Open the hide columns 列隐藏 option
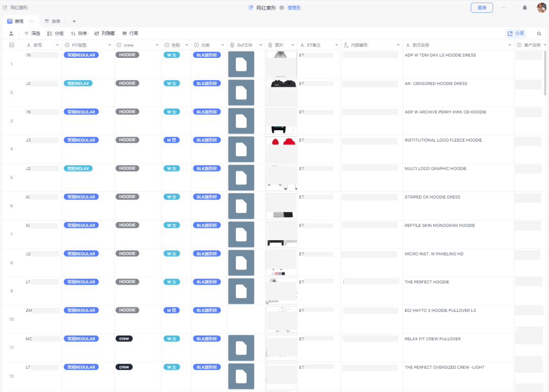 (x=104, y=34)
